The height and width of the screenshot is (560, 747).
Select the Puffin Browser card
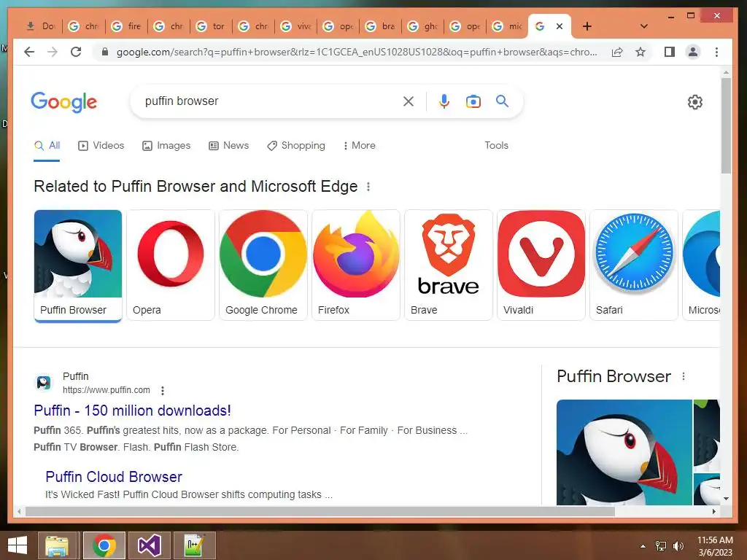click(x=78, y=265)
